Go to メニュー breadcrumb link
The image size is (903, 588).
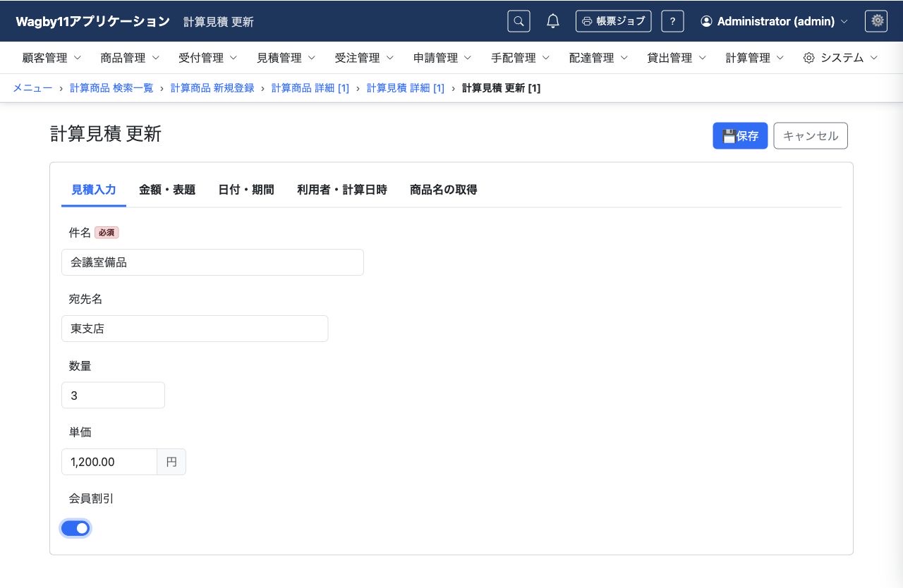tap(32, 88)
